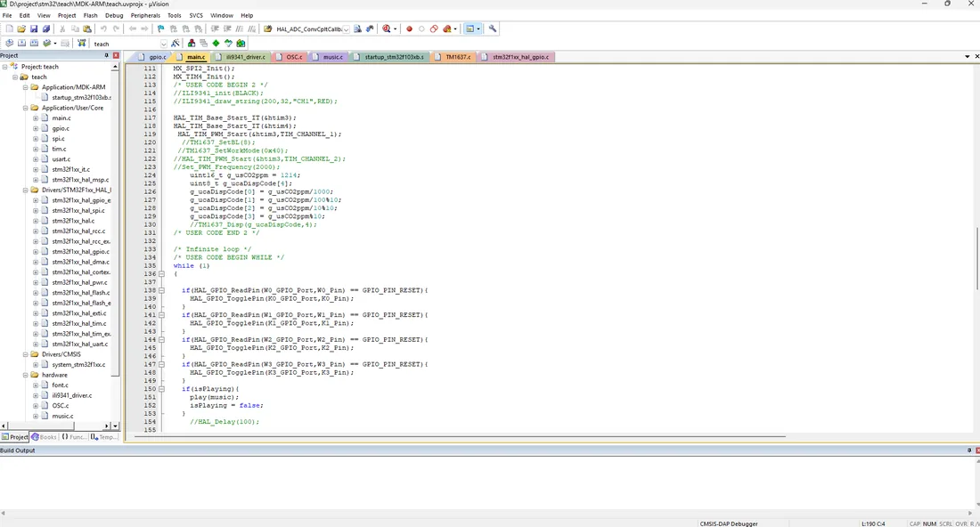Click the editor horizontal scrollbar
980x527 pixels.
click(460, 436)
